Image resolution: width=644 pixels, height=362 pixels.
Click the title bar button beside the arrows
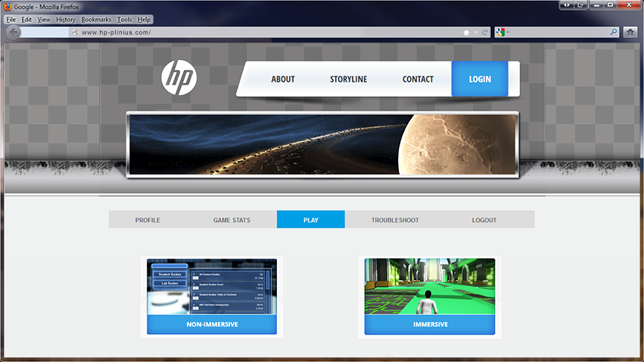click(x=580, y=5)
